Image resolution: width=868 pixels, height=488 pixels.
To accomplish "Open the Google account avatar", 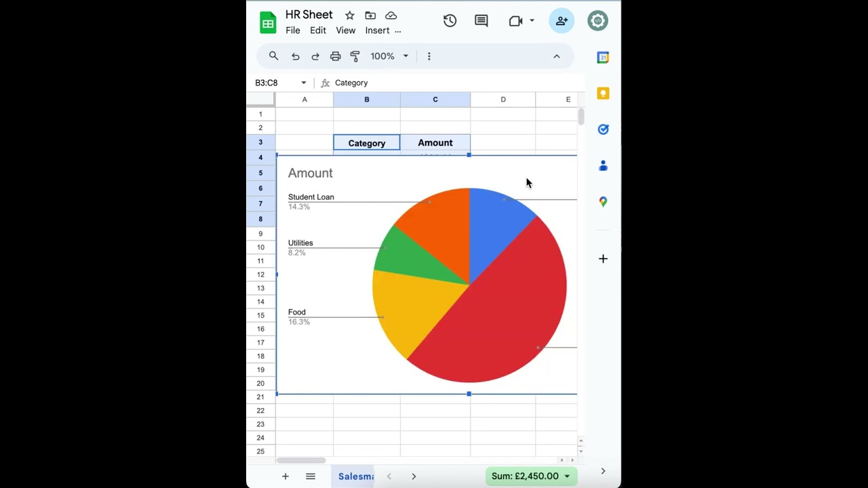I will [598, 21].
